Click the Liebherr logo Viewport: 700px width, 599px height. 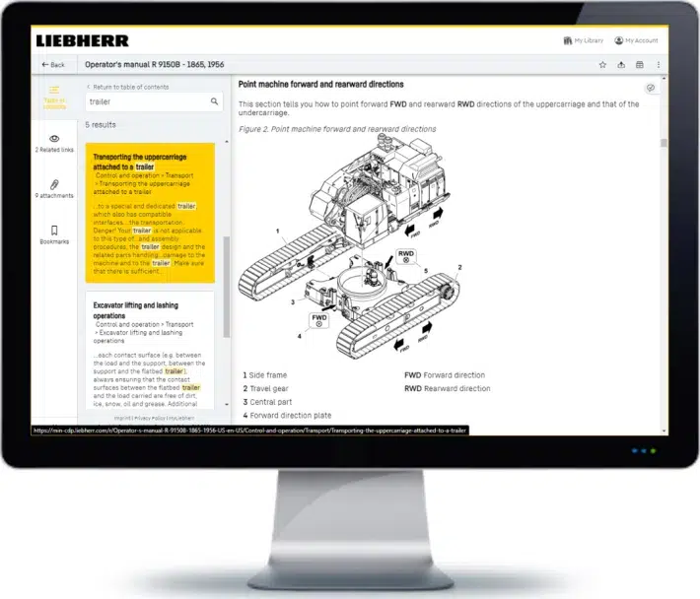pos(82,40)
